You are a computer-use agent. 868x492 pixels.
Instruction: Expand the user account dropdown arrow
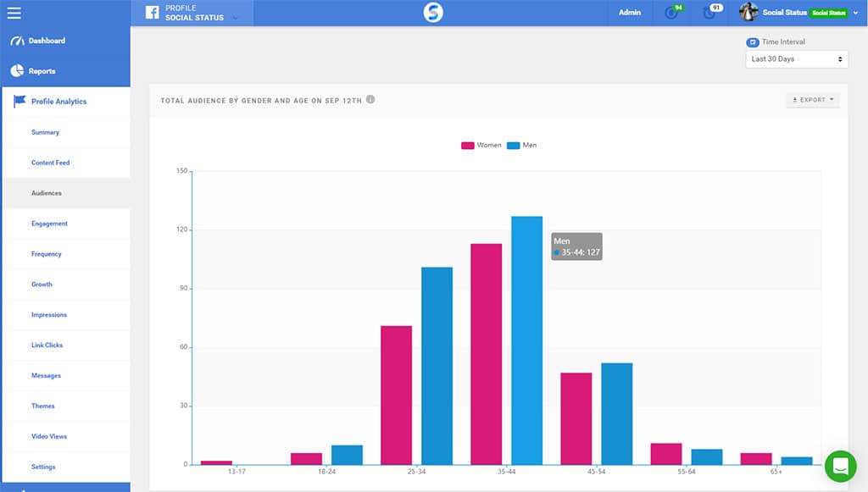[855, 13]
